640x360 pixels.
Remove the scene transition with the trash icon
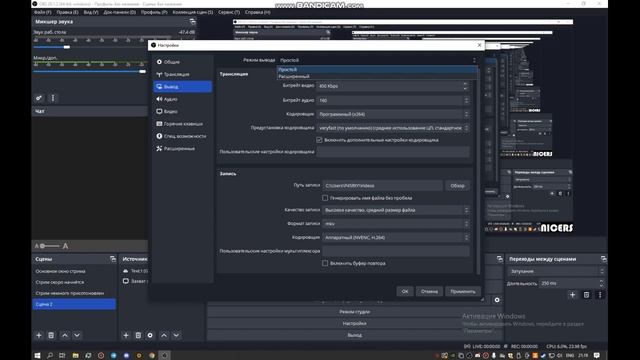coord(586,295)
